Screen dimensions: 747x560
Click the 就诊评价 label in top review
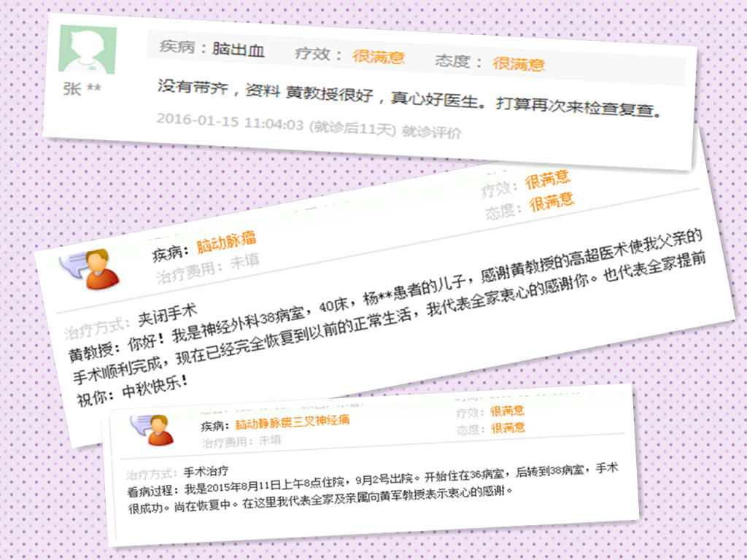(x=431, y=131)
